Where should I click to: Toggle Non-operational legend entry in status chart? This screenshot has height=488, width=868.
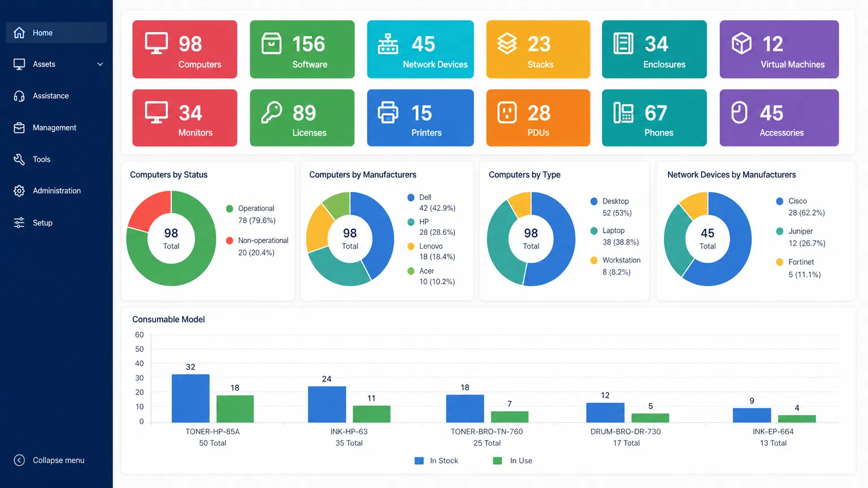pos(257,241)
